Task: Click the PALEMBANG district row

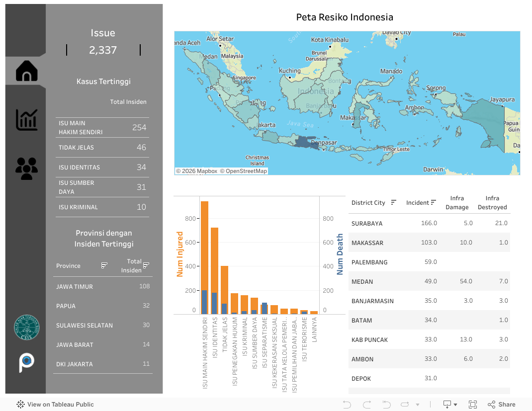Action: click(x=429, y=262)
